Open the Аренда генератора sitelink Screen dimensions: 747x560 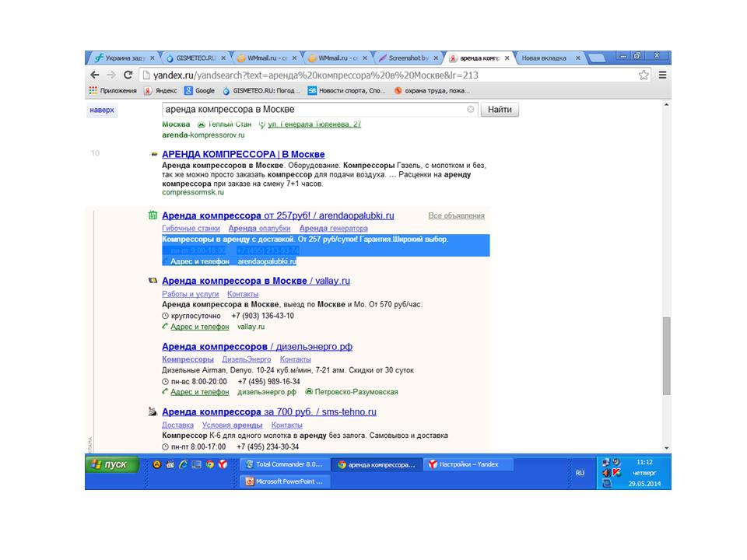[334, 229]
